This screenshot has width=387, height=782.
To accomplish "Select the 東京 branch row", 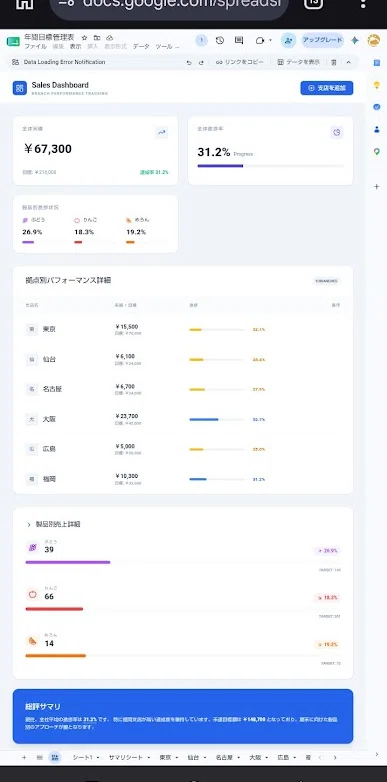I will 183,330.
